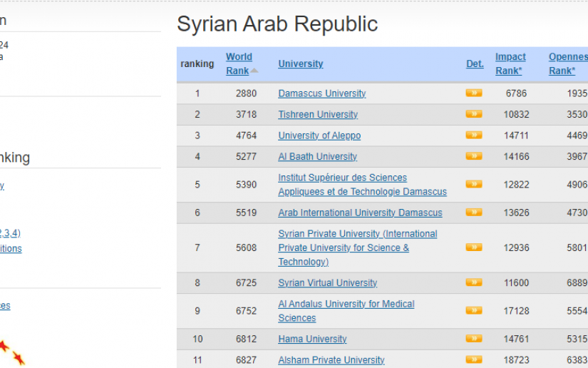Select impact rank value 17128

pyautogui.click(x=516, y=311)
